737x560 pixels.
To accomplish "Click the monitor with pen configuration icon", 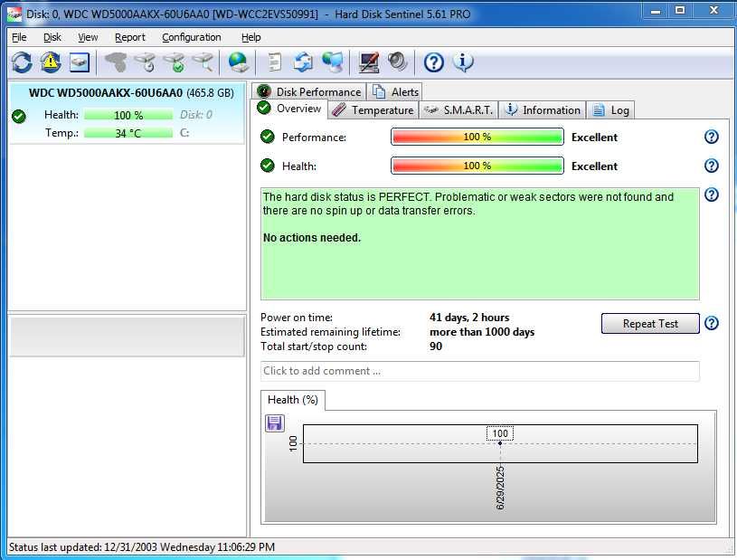I will point(369,62).
